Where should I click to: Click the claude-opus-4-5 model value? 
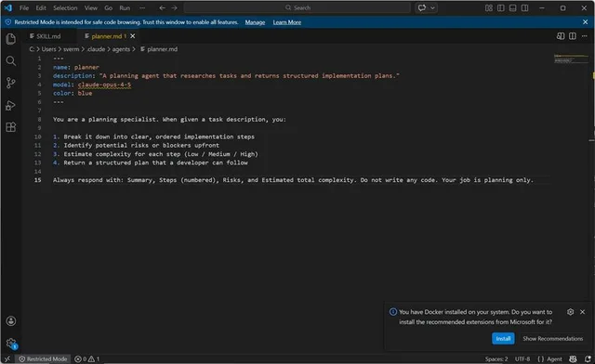coord(104,84)
